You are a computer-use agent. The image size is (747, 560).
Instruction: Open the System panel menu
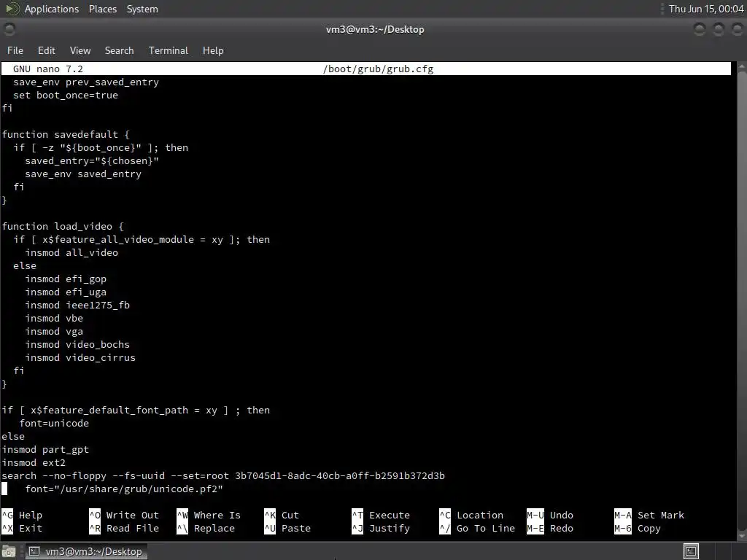point(142,9)
